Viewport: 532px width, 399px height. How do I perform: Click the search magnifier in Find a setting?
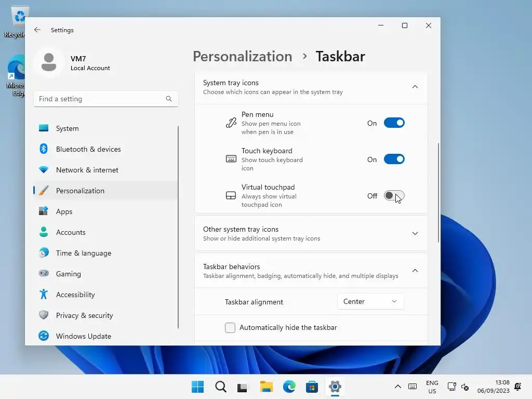169,99
